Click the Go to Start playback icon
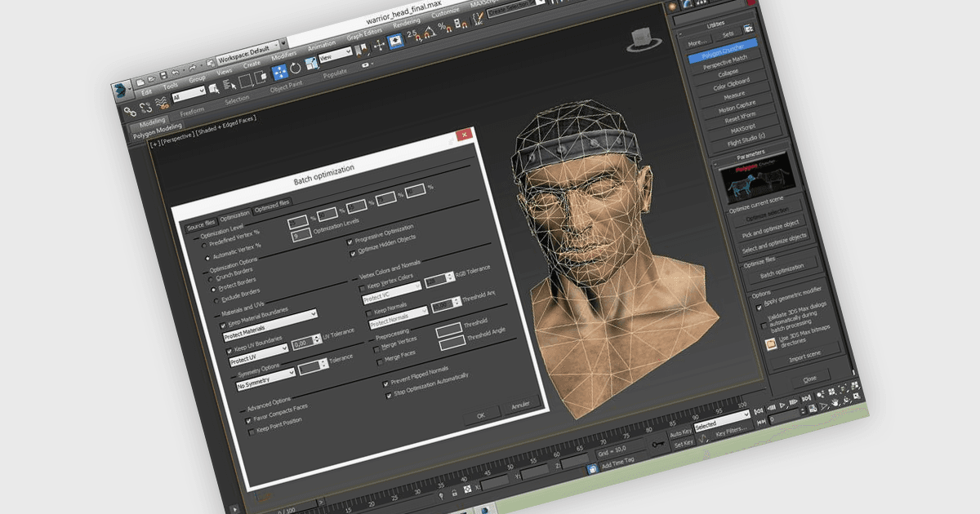The image size is (980, 514). pyautogui.click(x=759, y=411)
